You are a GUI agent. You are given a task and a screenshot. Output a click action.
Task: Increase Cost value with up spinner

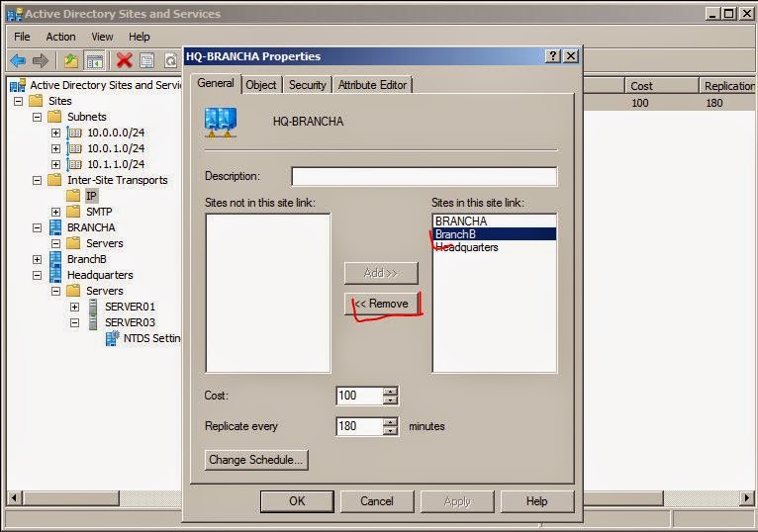390,391
